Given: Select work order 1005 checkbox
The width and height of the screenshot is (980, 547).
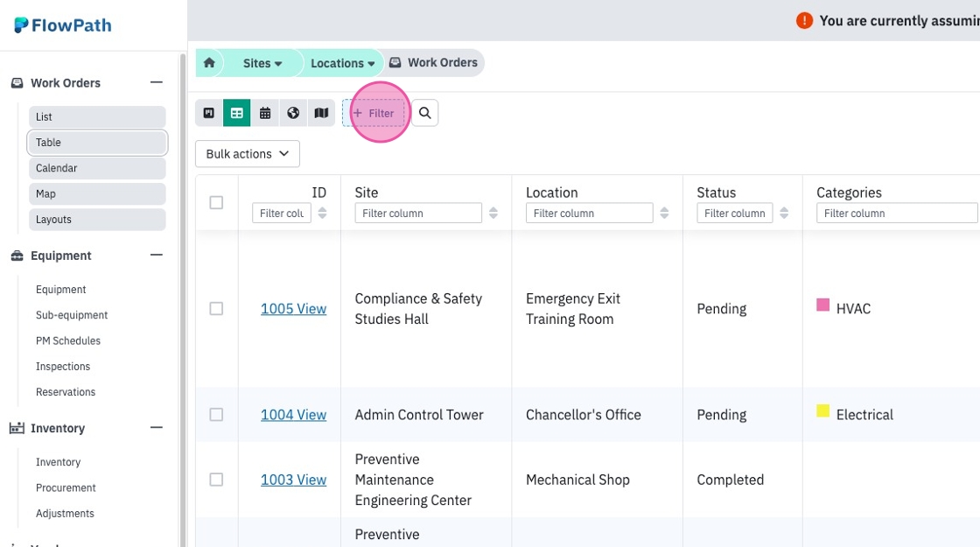Looking at the screenshot, I should pos(216,309).
